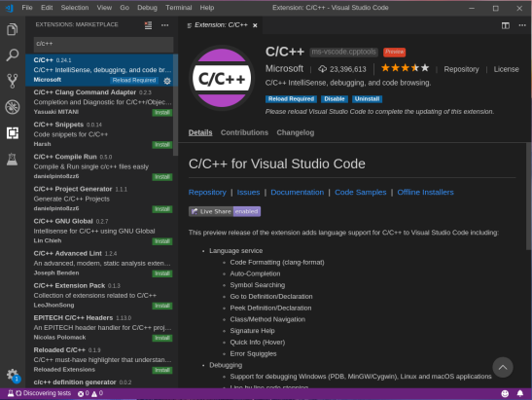The height and width of the screenshot is (400, 532).
Task: Install C/C++ Compile Run extension
Action: click(x=162, y=177)
